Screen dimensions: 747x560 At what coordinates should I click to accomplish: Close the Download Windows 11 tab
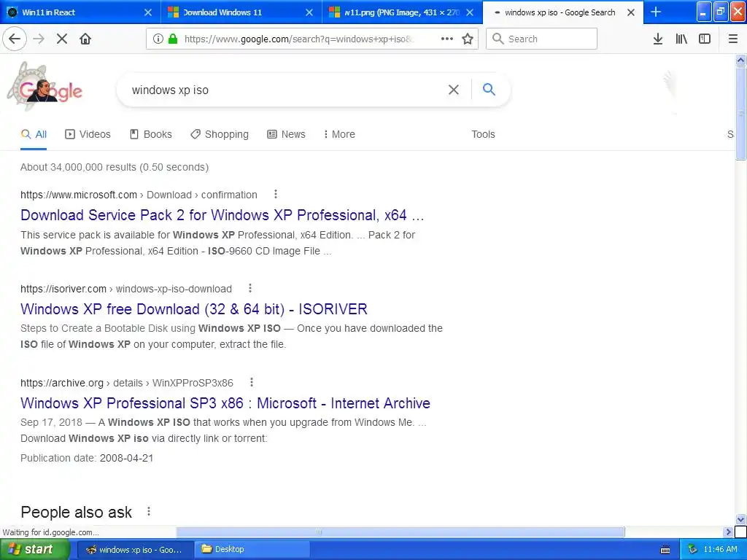coord(309,12)
